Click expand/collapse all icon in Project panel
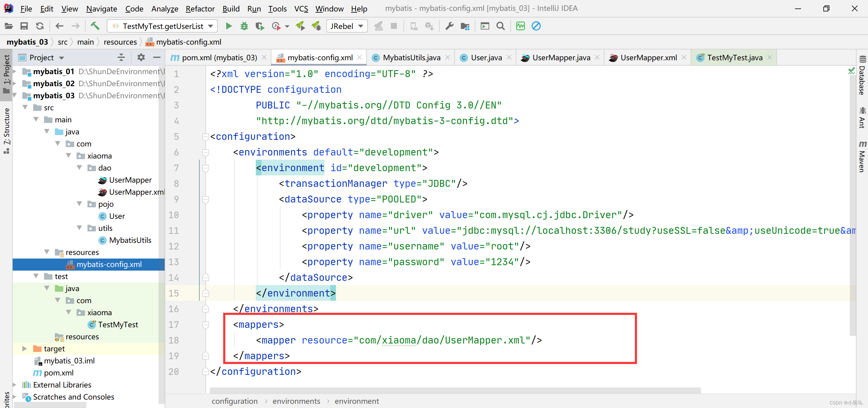 pos(121,58)
